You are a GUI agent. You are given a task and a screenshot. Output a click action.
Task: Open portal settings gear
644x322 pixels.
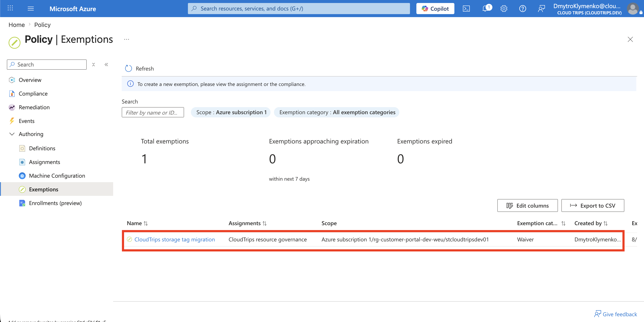(504, 9)
